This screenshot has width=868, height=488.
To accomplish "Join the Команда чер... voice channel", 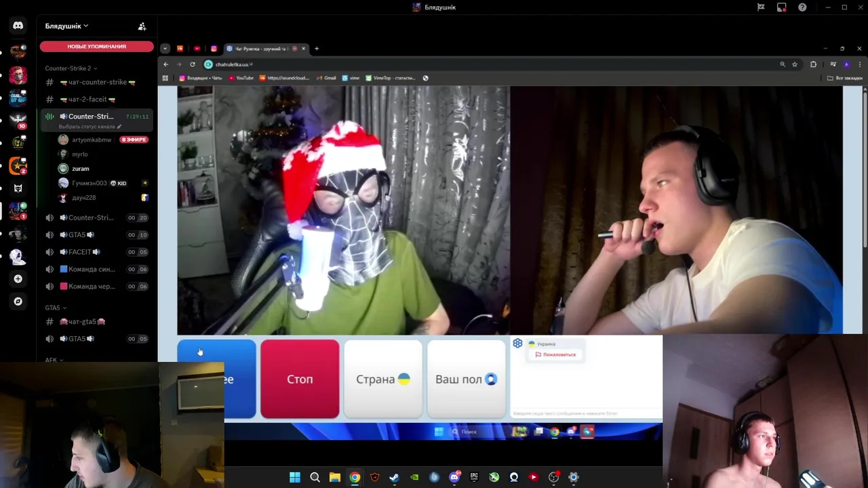I will [96, 287].
